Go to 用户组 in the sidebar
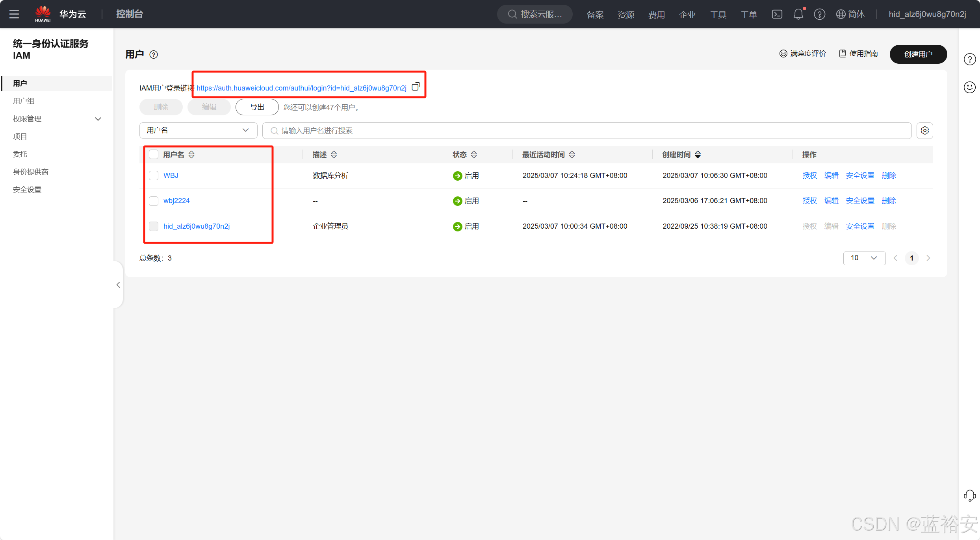The image size is (980, 540). point(24,101)
